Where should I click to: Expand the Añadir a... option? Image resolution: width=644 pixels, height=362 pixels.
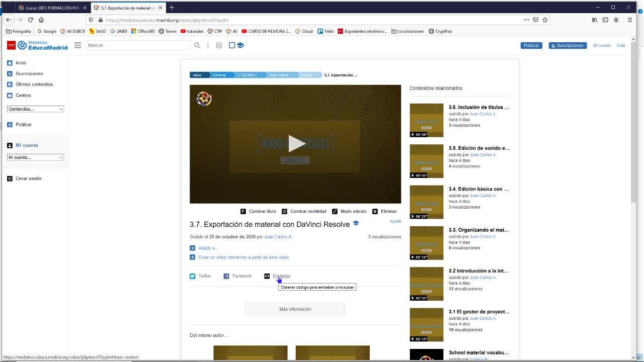[x=207, y=248]
